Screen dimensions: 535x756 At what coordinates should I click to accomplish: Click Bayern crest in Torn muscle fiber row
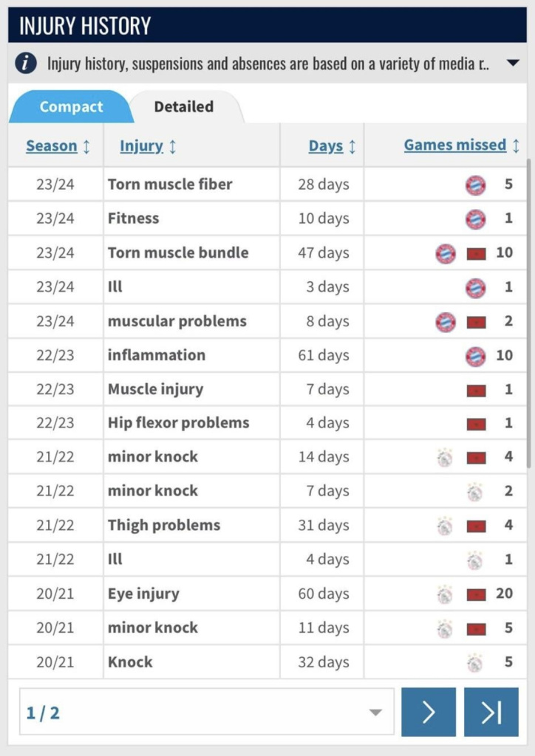point(475,185)
